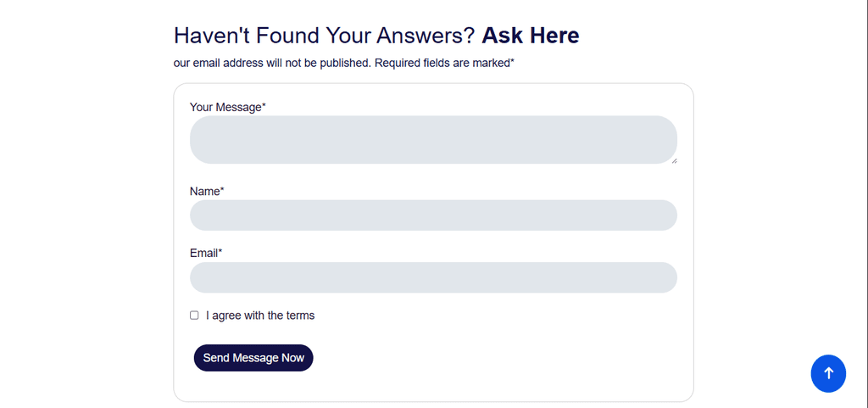This screenshot has width=868, height=408.
Task: Tick the I agree with the terms checkbox
Action: 194,316
